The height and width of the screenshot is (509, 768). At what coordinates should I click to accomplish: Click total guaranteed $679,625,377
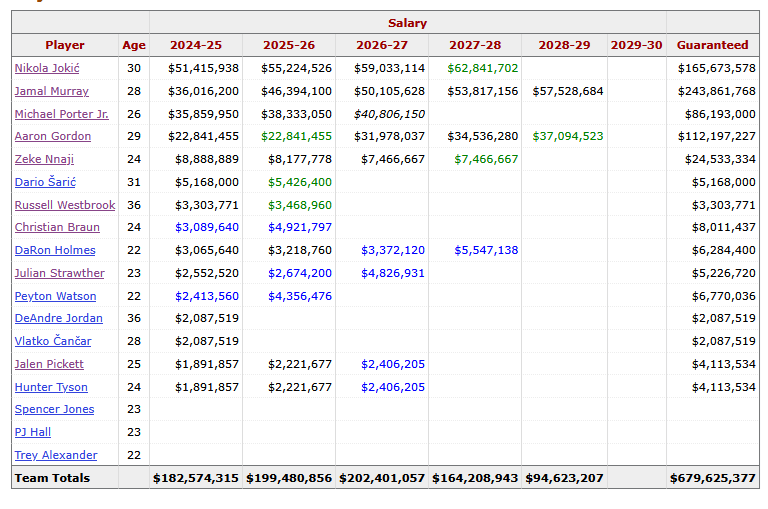pos(713,478)
